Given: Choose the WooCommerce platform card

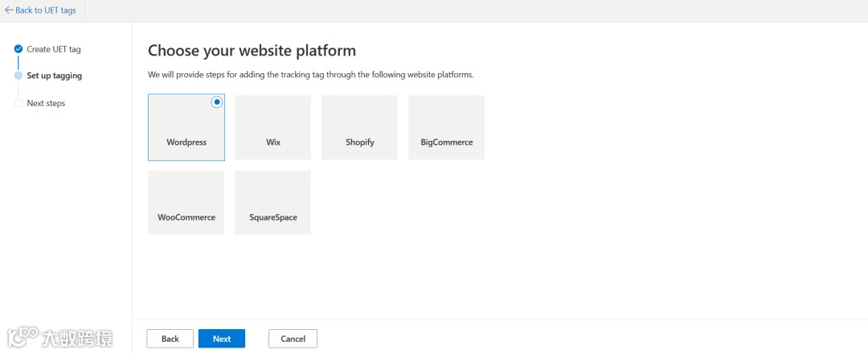Looking at the screenshot, I should (186, 203).
